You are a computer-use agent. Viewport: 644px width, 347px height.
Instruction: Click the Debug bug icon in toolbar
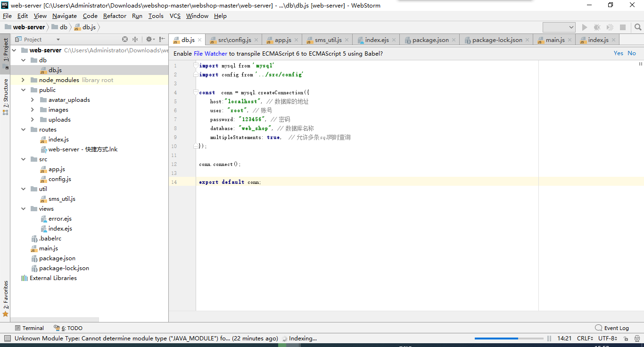597,27
